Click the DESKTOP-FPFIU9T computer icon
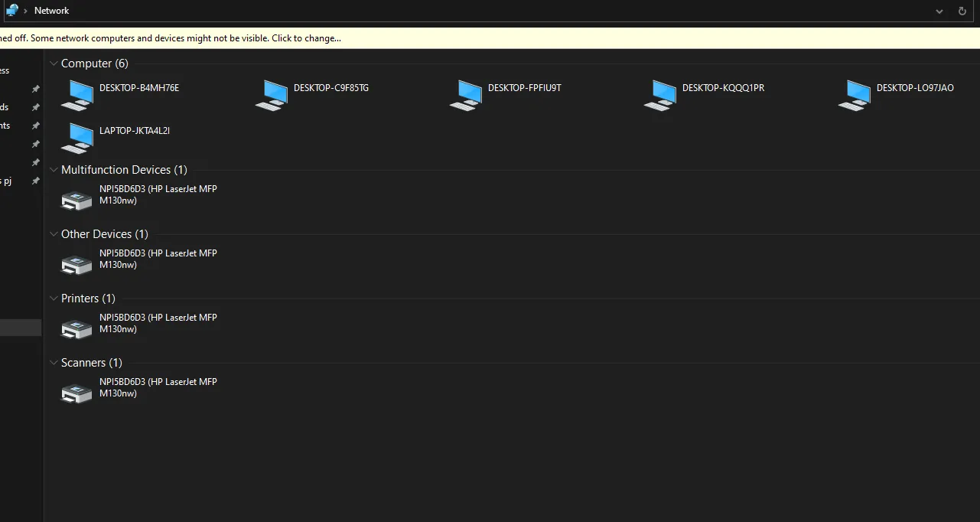Screen dimensions: 980x522 tap(466, 96)
